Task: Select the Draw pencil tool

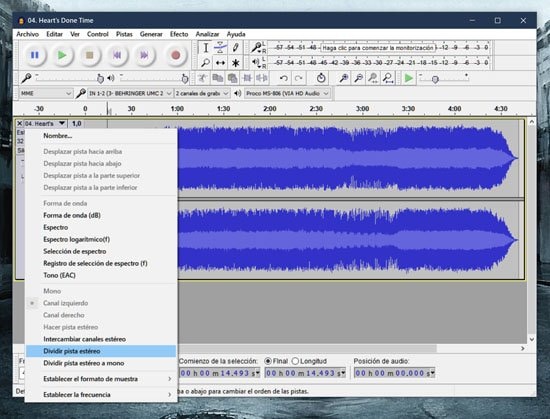Action: pos(235,47)
